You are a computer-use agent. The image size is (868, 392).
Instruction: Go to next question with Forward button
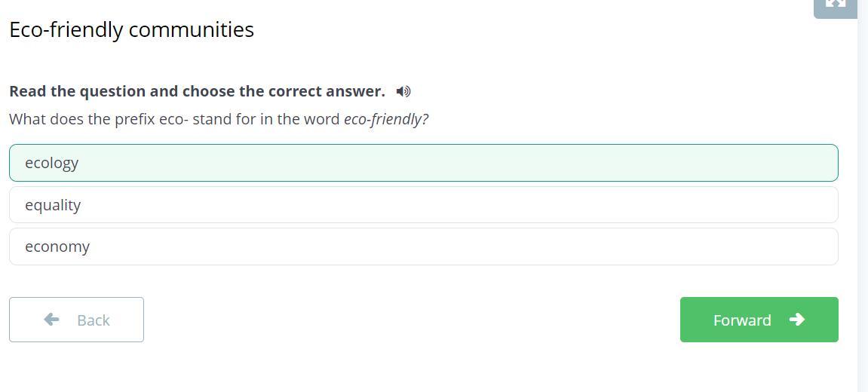(x=759, y=320)
